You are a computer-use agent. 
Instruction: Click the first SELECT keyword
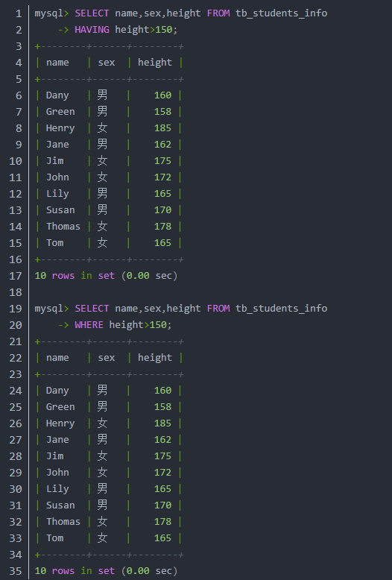[92, 13]
